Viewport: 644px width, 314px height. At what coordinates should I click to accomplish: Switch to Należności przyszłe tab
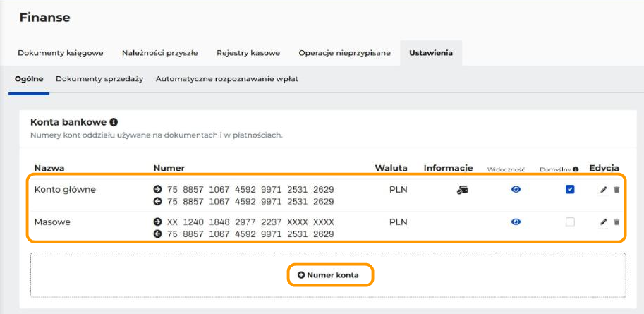(x=160, y=53)
